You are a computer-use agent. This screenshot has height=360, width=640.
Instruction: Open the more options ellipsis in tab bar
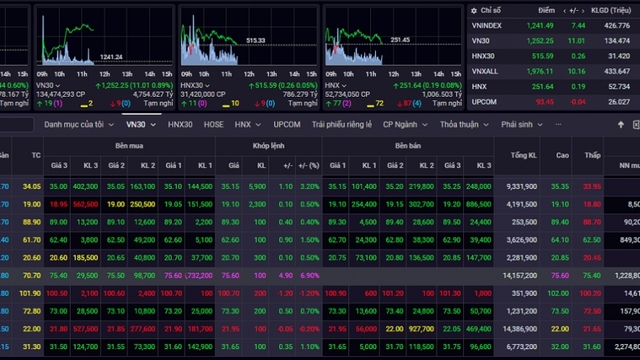558,124
